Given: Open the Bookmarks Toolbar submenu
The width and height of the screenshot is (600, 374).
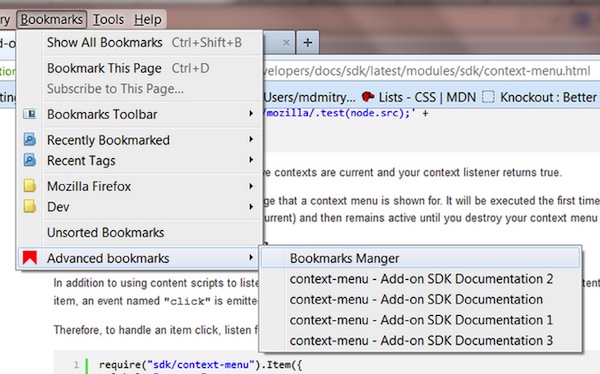Looking at the screenshot, I should point(140,114).
